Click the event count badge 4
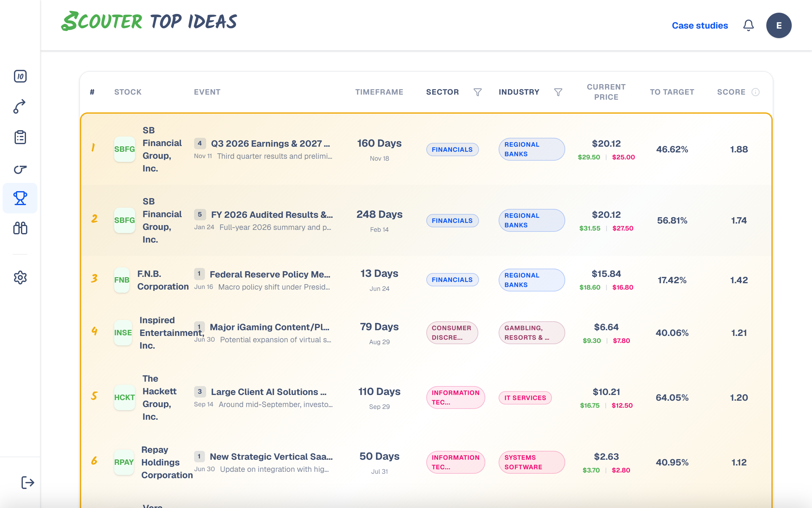This screenshot has height=508, width=812. 200,144
